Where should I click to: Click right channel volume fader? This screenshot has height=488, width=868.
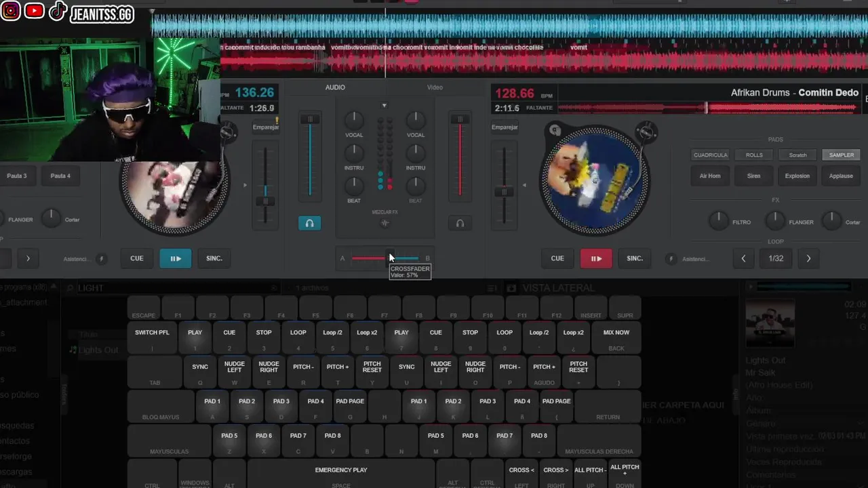point(460,119)
